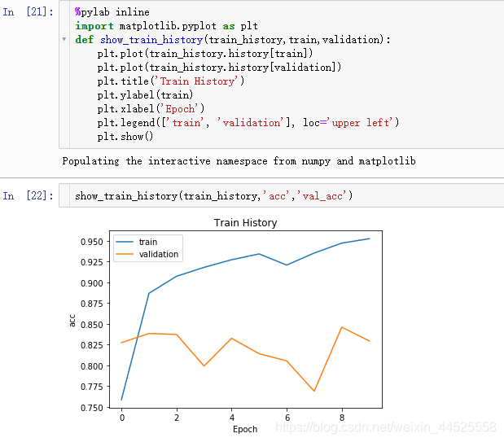The image size is (504, 442).
Task: Click the 'import matplotlib.pyplot as plt' line
Action: point(166,26)
